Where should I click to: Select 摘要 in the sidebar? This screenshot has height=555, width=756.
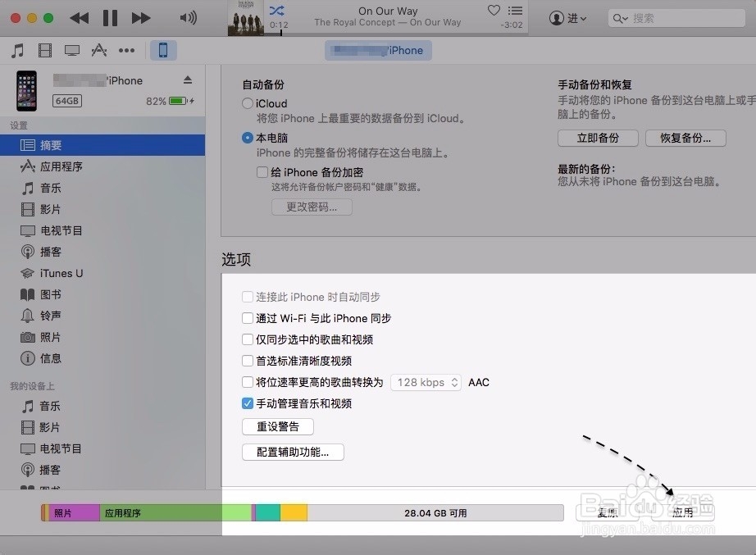coord(102,145)
